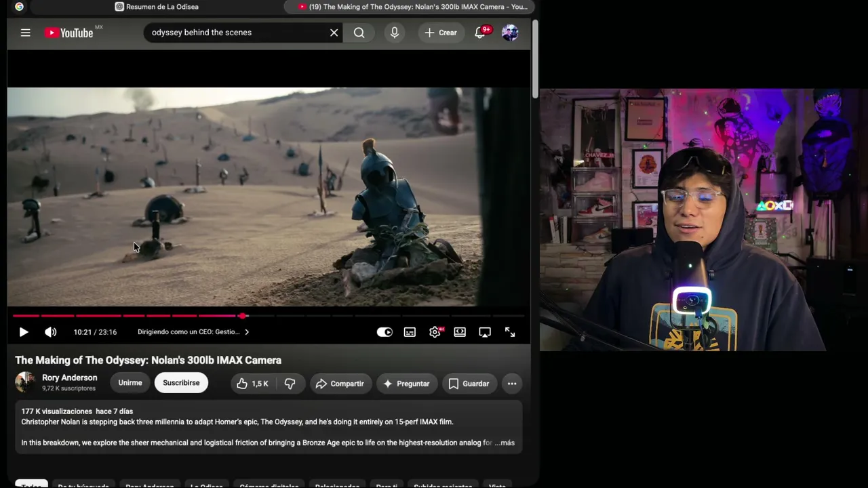Click the video title 'The Making of The Odyssey'
This screenshot has width=868, height=488.
point(148,360)
